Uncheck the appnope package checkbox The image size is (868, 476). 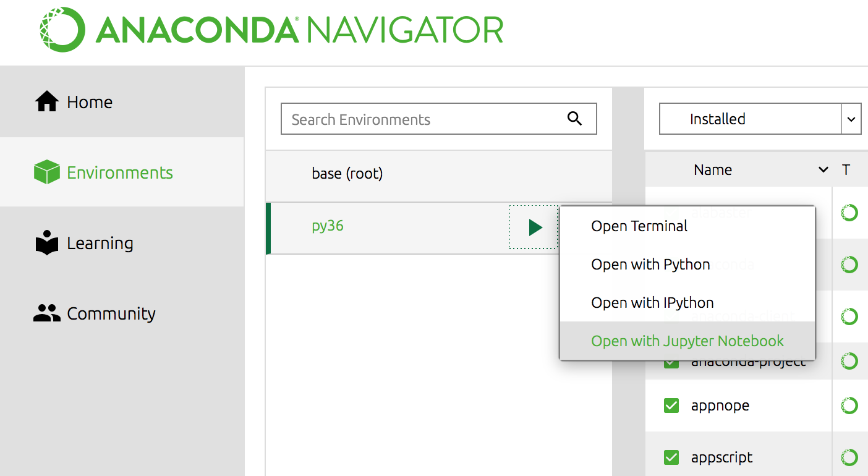pos(671,406)
